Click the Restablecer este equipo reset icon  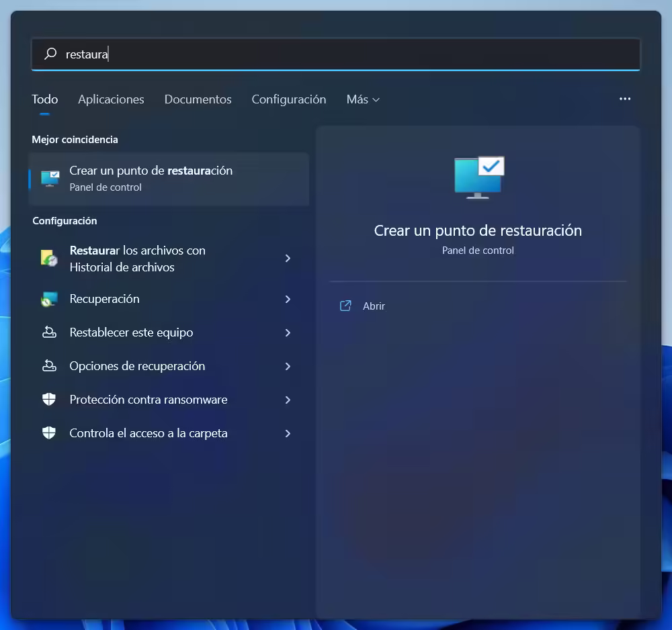point(49,332)
